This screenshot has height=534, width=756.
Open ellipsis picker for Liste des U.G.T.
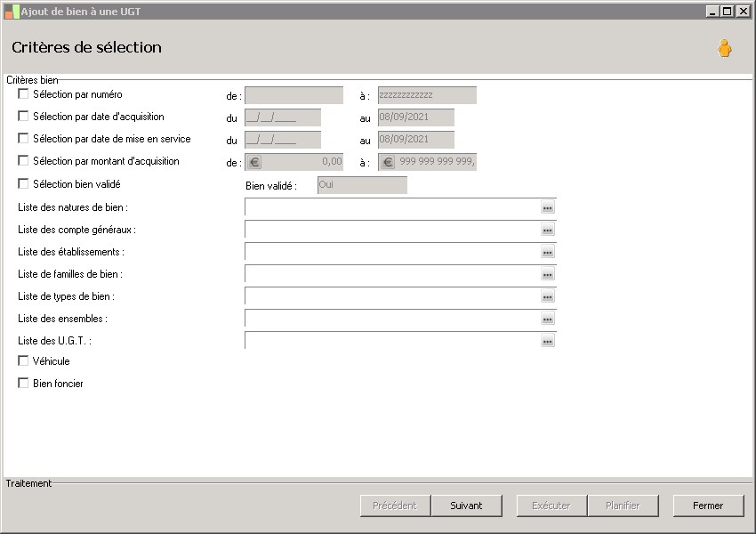[548, 341]
